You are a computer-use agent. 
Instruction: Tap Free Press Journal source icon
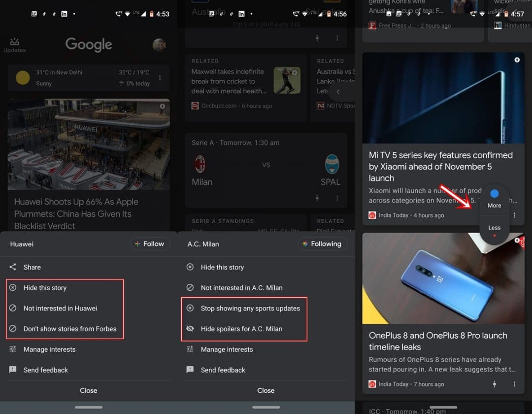pyautogui.click(x=372, y=26)
